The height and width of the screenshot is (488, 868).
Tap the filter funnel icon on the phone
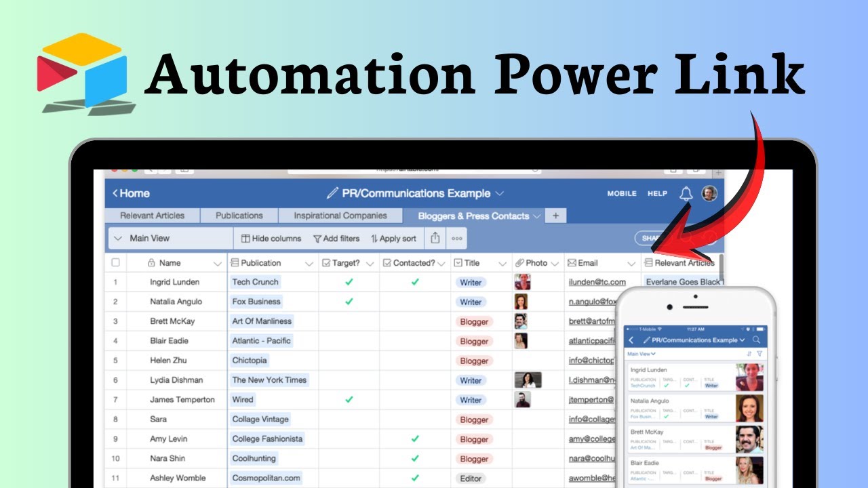[x=759, y=354]
